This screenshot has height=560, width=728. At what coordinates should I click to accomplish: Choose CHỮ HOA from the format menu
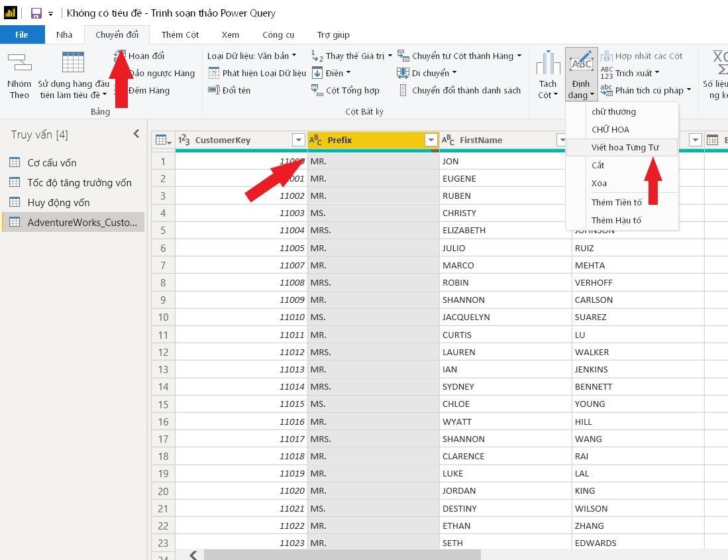tap(610, 129)
